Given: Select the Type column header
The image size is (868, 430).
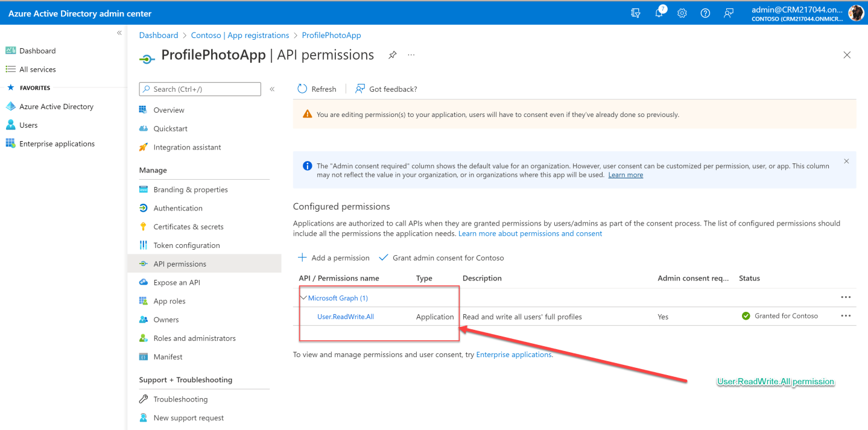Looking at the screenshot, I should (x=424, y=279).
